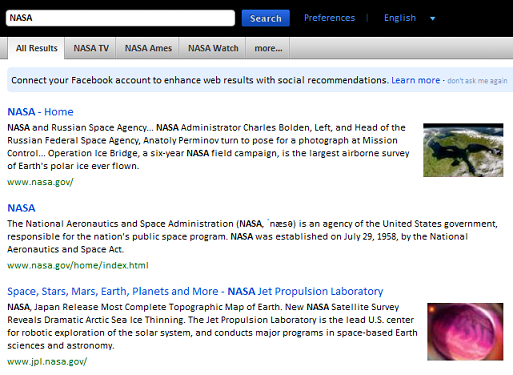The image size is (513, 375).
Task: Switch to the NASA Ames tab
Action: click(148, 48)
